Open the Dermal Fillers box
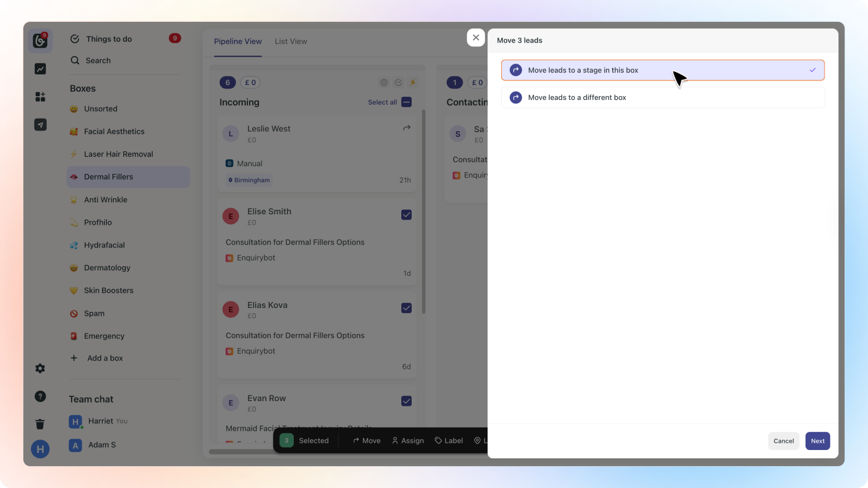 (x=128, y=177)
